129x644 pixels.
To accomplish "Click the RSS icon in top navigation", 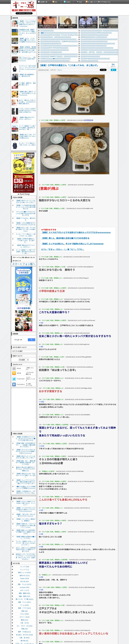I will [x=53, y=2].
